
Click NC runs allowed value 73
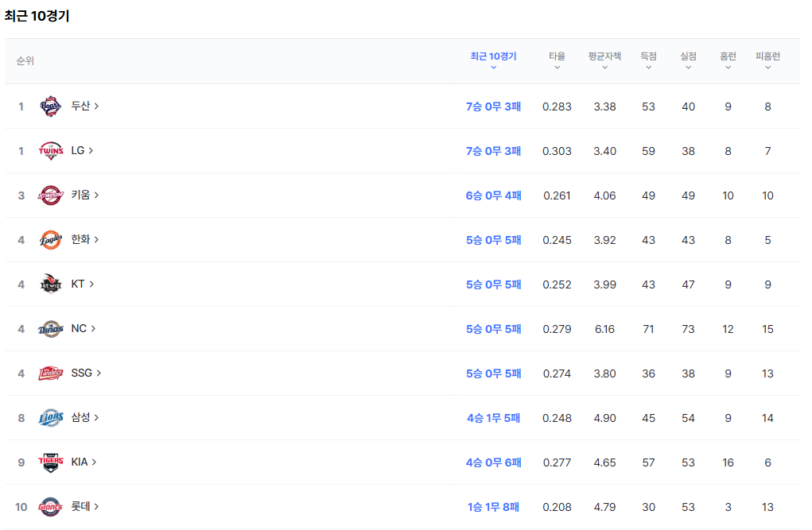tap(688, 329)
